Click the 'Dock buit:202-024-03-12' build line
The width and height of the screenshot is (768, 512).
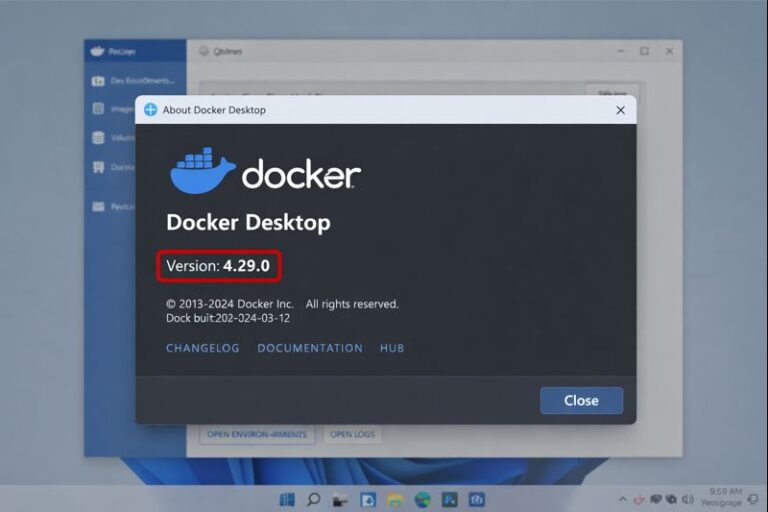[x=228, y=318]
